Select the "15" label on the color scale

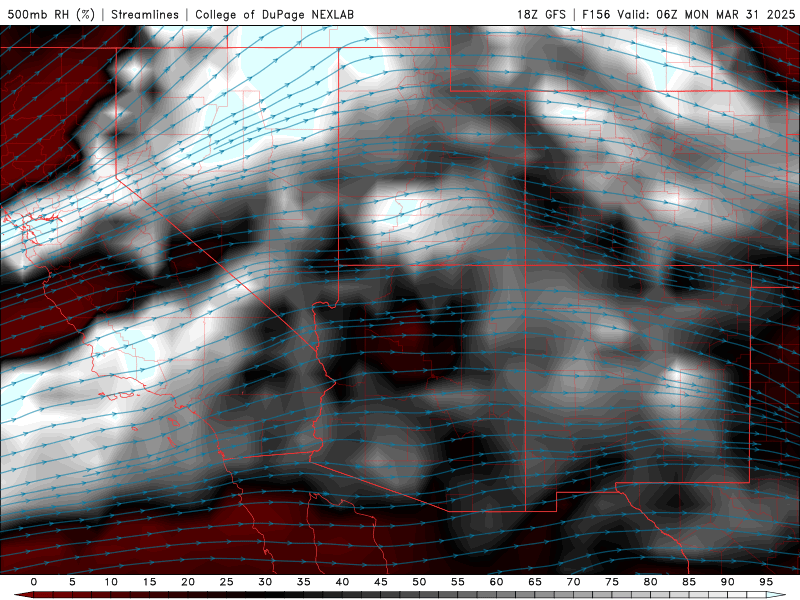point(149,582)
